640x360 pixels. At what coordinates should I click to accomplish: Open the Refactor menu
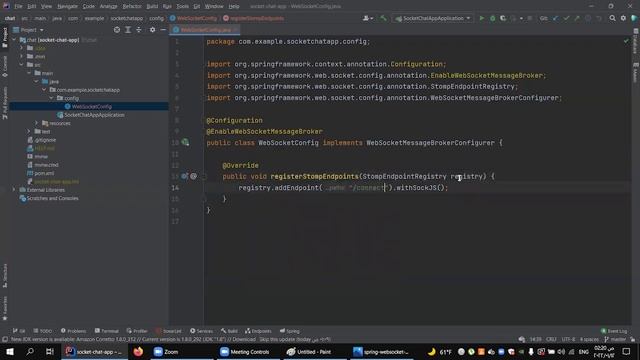tap(132, 6)
